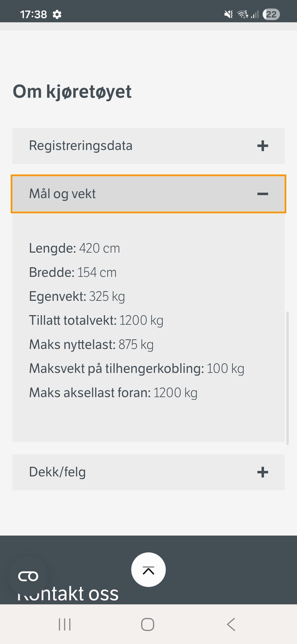Click the vertical page scrollbar

[x=287, y=378]
